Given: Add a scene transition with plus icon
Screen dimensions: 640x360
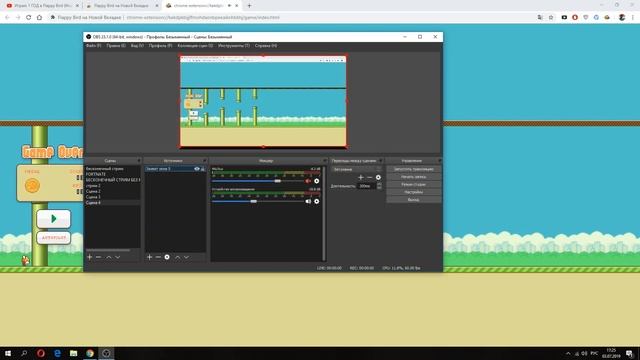Looking at the screenshot, I should click(360, 178).
